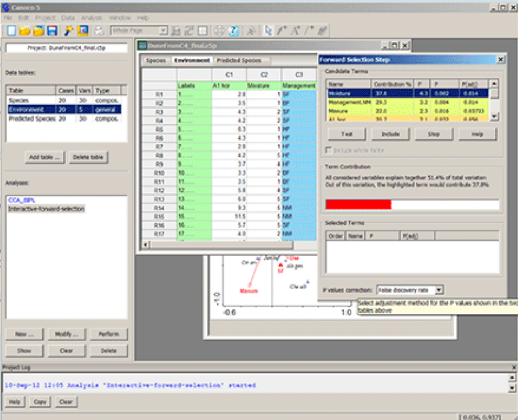Select the add line drawing tool
This screenshot has width=518, height=420.
pyautogui.click(x=309, y=30)
